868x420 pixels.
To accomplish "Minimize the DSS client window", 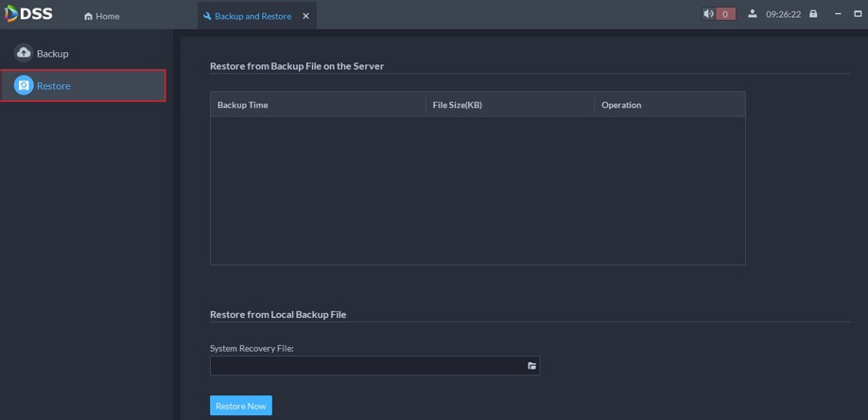I will tap(838, 14).
